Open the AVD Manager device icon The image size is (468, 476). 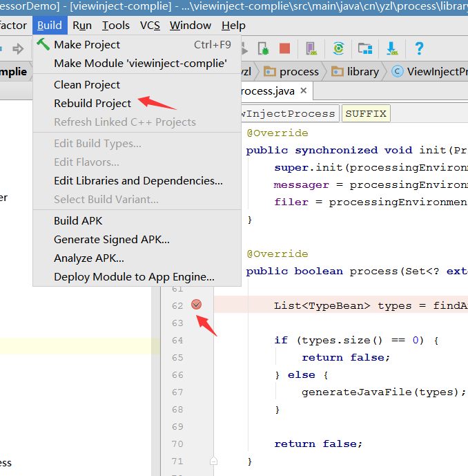(311, 48)
